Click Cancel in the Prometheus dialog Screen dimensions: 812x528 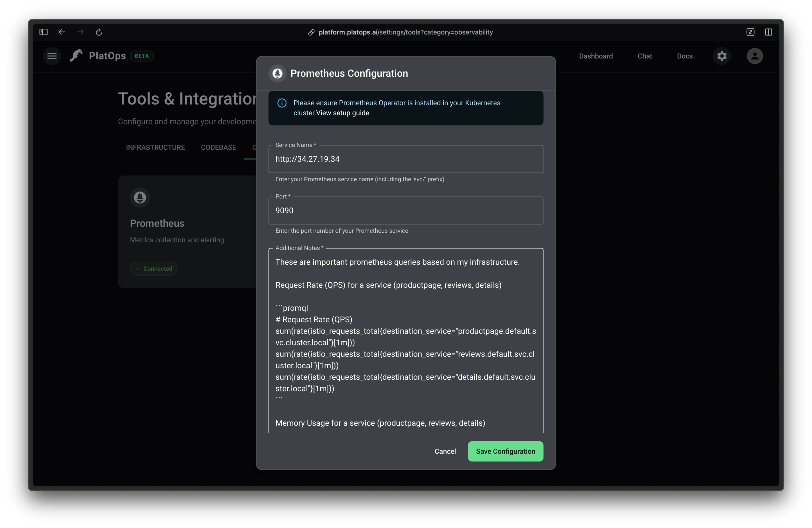445,451
